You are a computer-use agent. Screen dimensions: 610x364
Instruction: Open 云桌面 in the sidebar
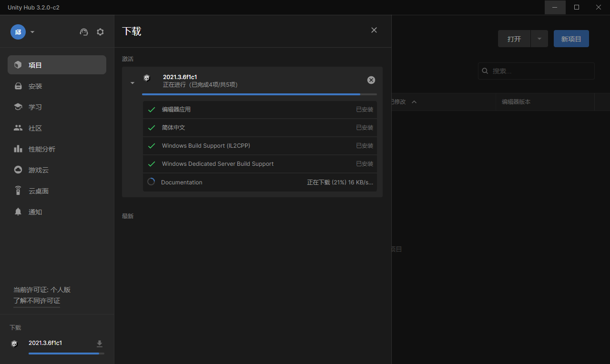(x=57, y=191)
